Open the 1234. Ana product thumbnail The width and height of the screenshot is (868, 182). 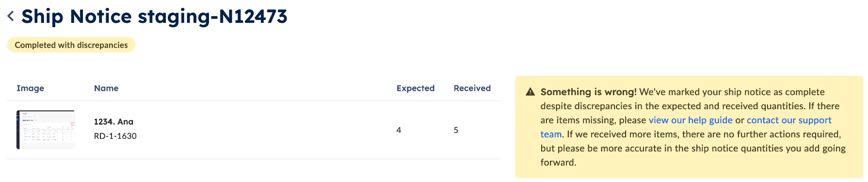tap(46, 130)
